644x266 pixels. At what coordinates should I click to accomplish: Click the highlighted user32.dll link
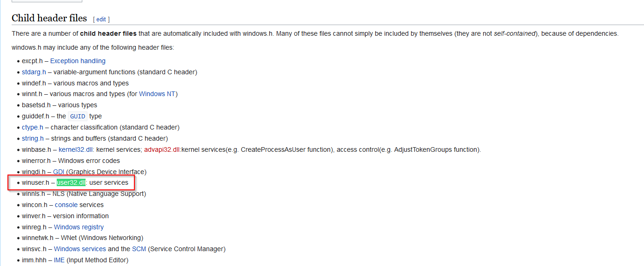(x=71, y=182)
